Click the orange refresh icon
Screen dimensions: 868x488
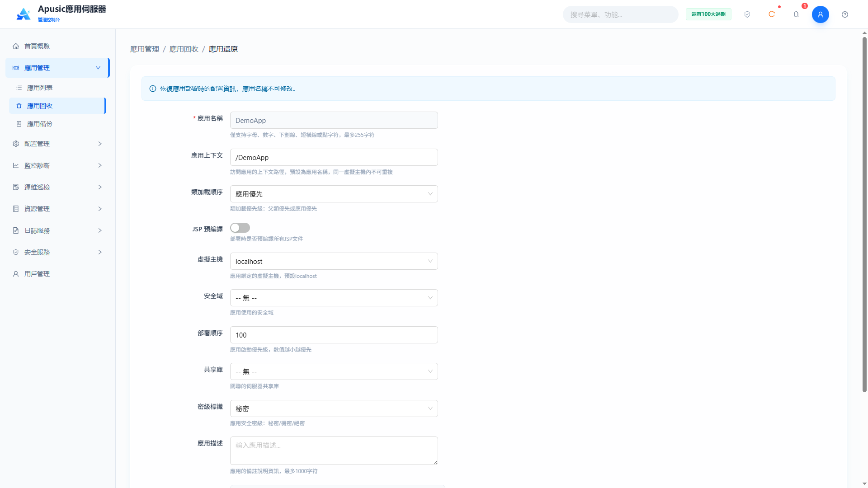pos(772,14)
